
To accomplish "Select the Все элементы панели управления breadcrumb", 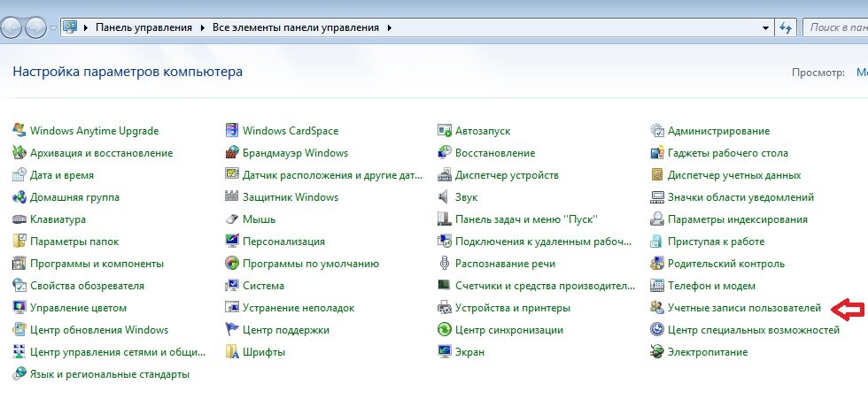I will [x=296, y=27].
